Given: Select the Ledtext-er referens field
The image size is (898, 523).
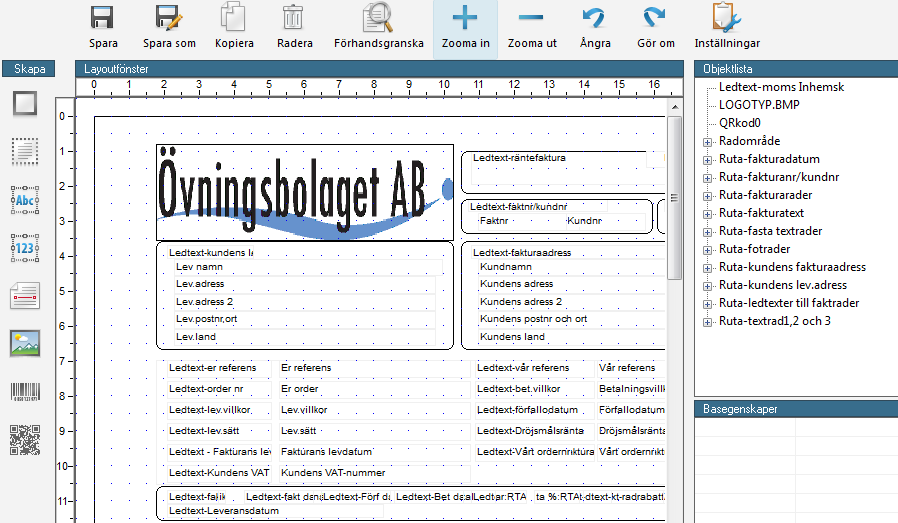Looking at the screenshot, I should point(219,368).
